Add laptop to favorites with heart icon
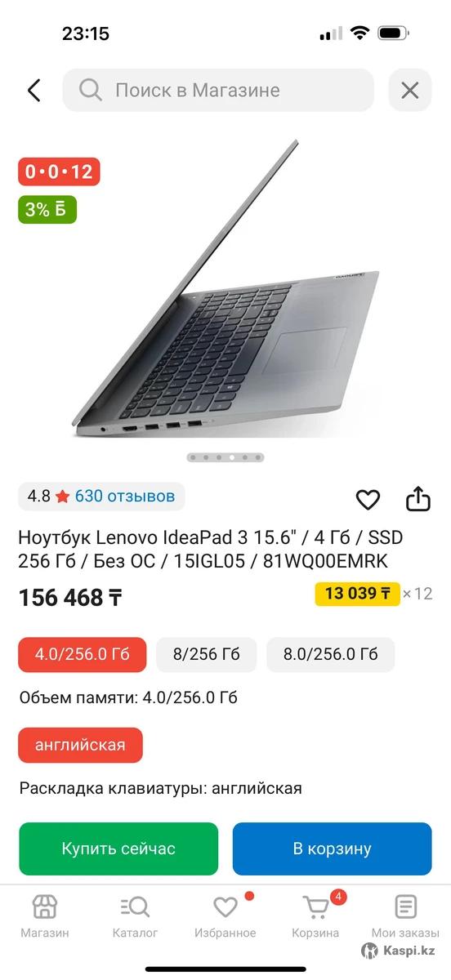Image resolution: width=451 pixels, height=980 pixels. (368, 499)
